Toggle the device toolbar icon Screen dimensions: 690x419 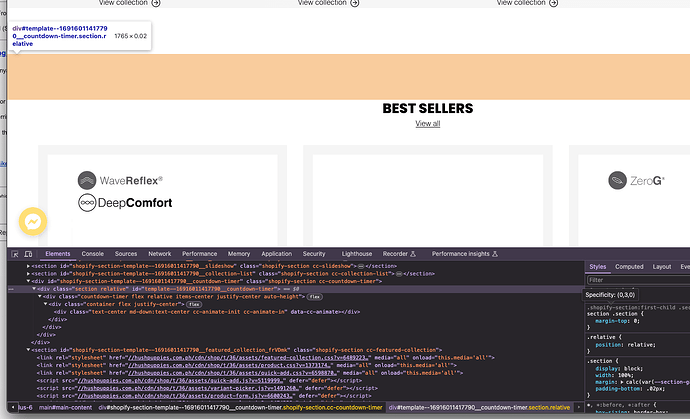coord(28,254)
